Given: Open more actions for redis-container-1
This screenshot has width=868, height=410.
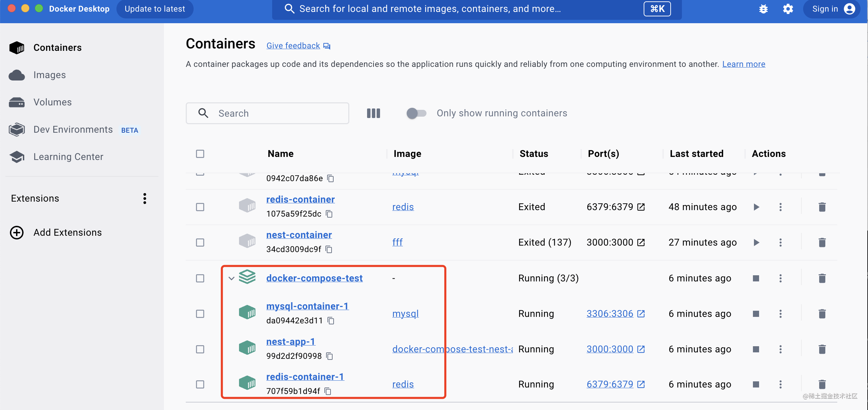Looking at the screenshot, I should coord(780,384).
